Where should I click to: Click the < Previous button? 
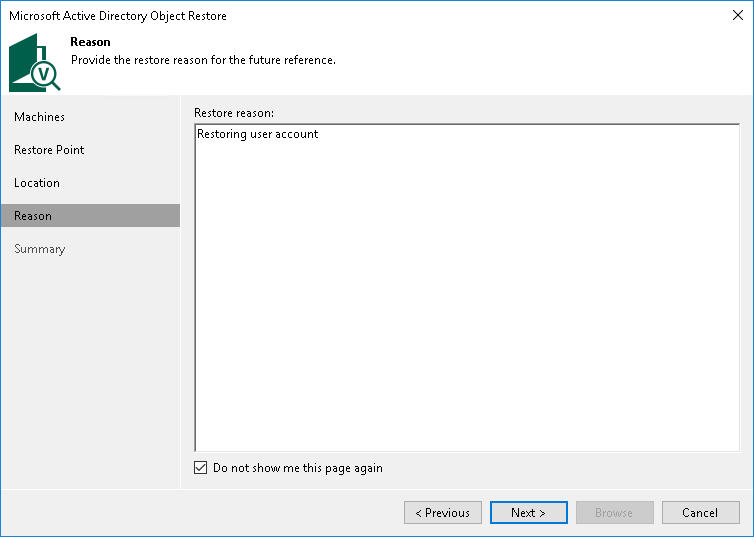tap(443, 512)
